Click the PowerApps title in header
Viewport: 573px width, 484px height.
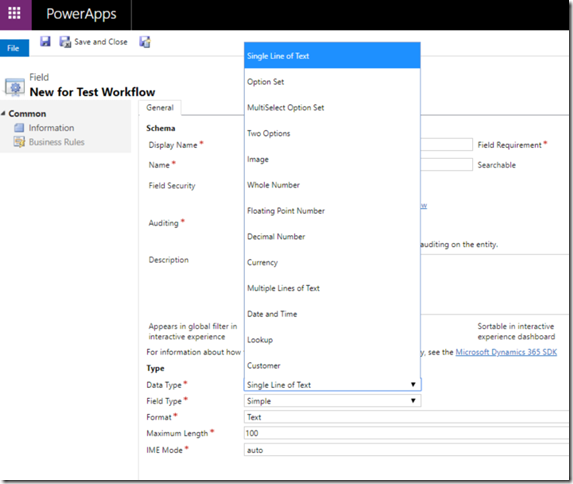(81, 14)
